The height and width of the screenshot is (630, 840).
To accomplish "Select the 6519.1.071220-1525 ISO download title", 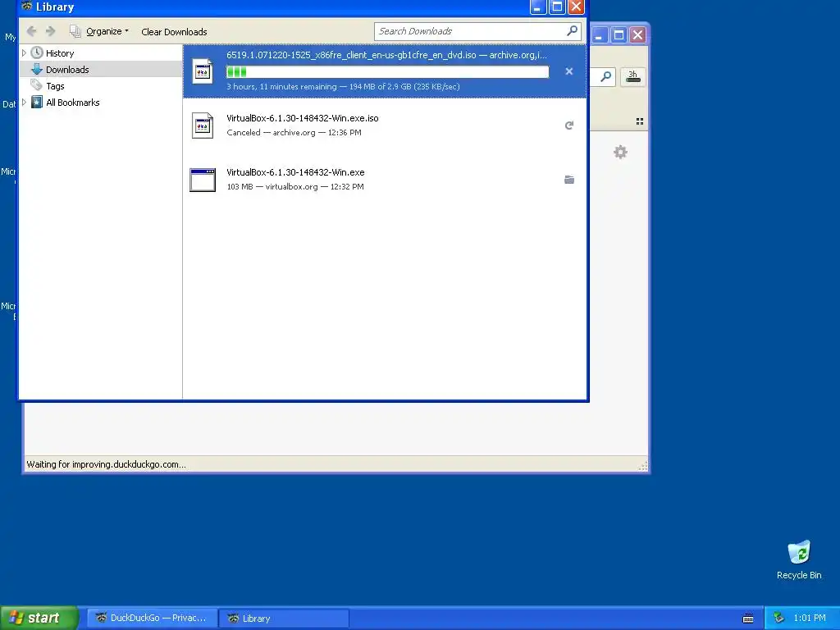I will (x=386, y=55).
